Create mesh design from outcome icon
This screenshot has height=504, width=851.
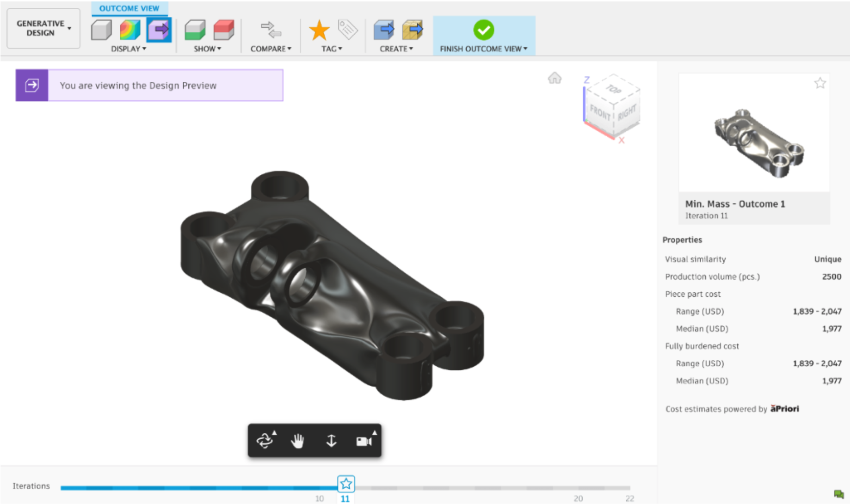pos(413,30)
